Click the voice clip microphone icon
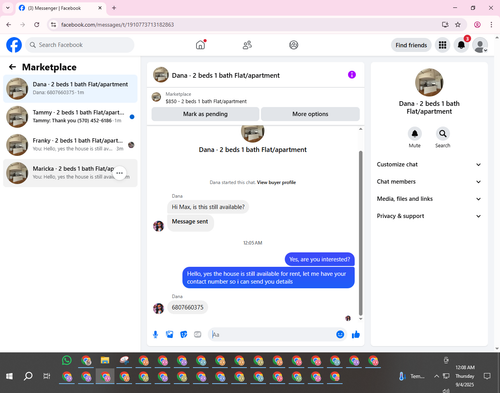This screenshot has height=393, width=500. 155,334
